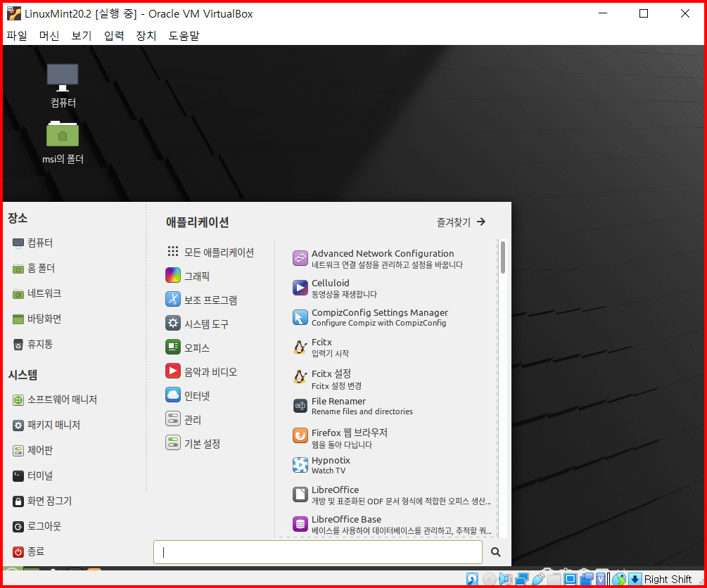Open VirtualBox 장치 menu

[146, 36]
